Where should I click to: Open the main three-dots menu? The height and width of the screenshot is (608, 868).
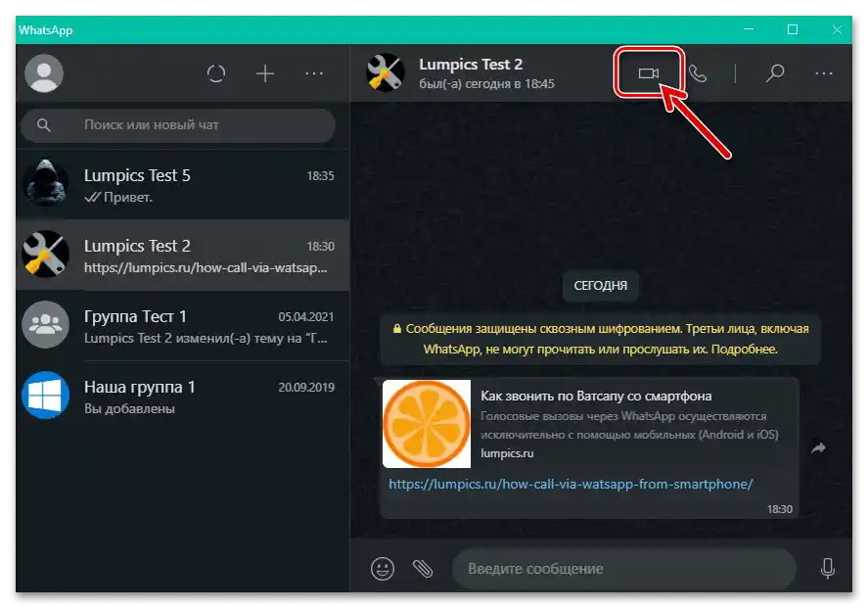point(313,72)
